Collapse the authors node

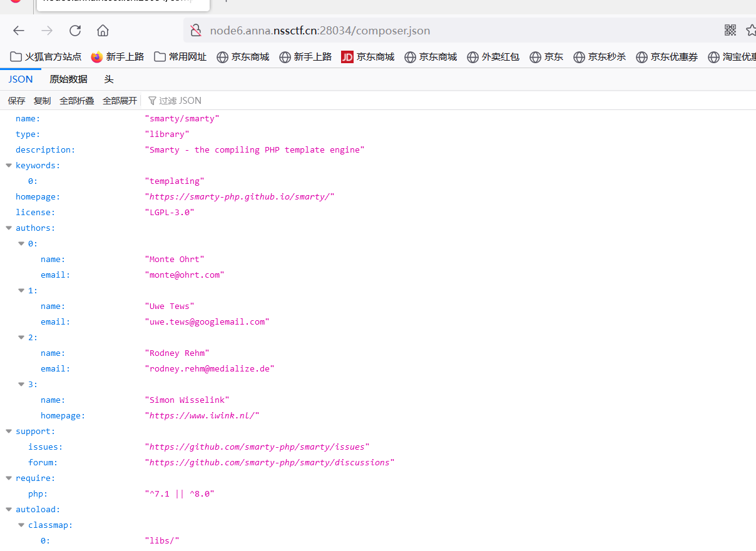[9, 228]
